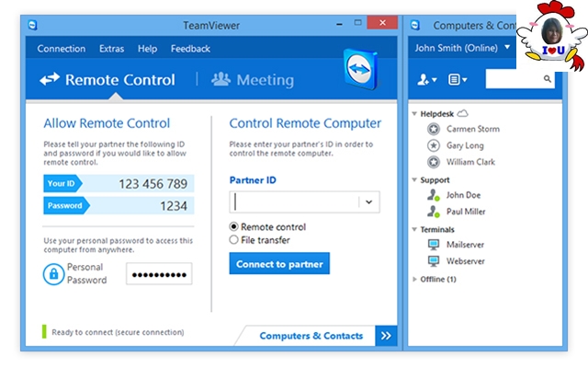Image resolution: width=588 pixels, height=368 pixels.
Task: Click the Connect to partner button
Action: pos(279,264)
